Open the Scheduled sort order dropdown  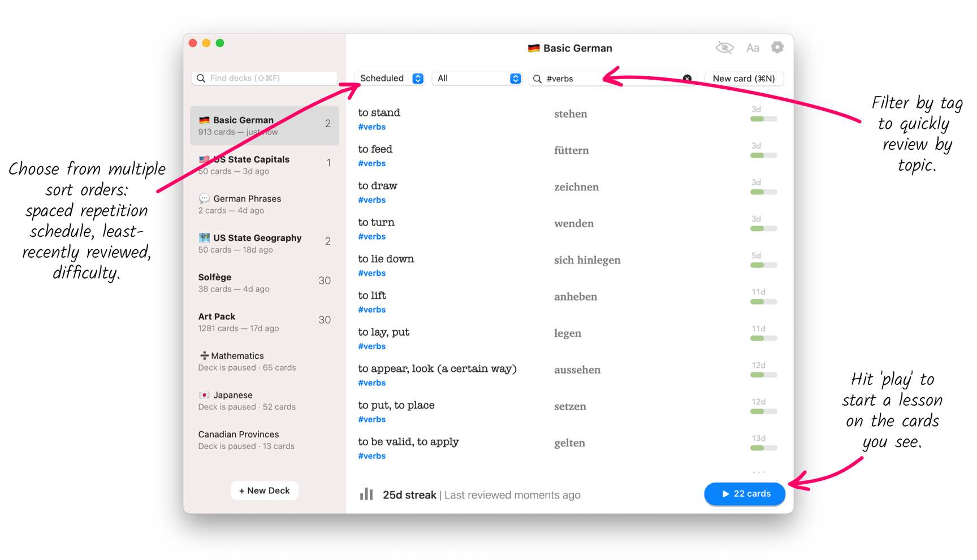pos(391,79)
